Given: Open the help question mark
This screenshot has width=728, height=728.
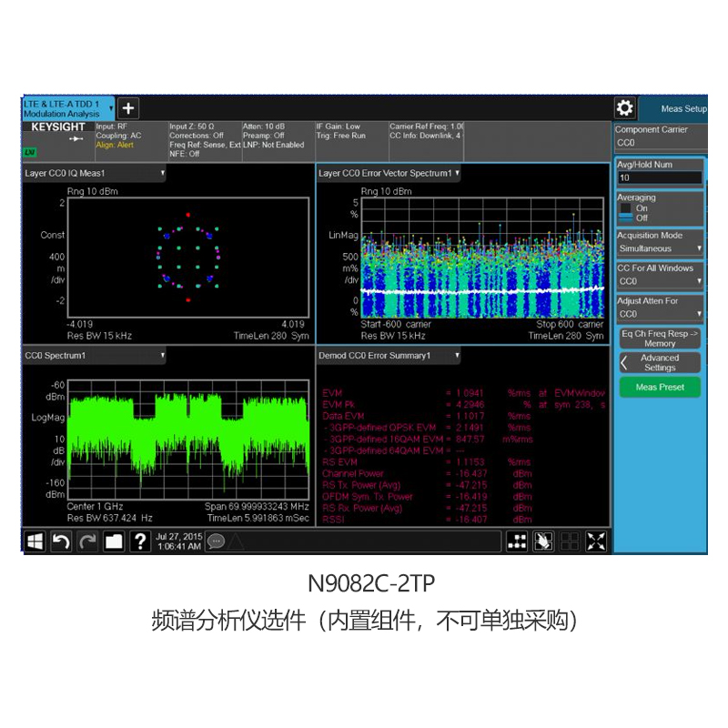Looking at the screenshot, I should click(140, 541).
